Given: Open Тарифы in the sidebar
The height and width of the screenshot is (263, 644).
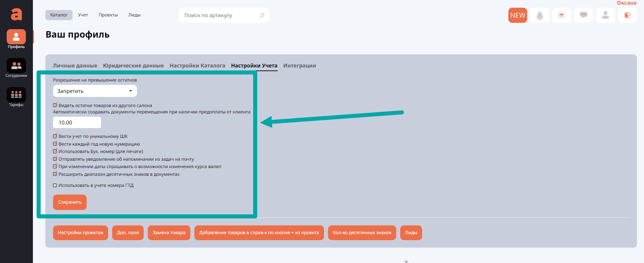Looking at the screenshot, I should [x=16, y=97].
